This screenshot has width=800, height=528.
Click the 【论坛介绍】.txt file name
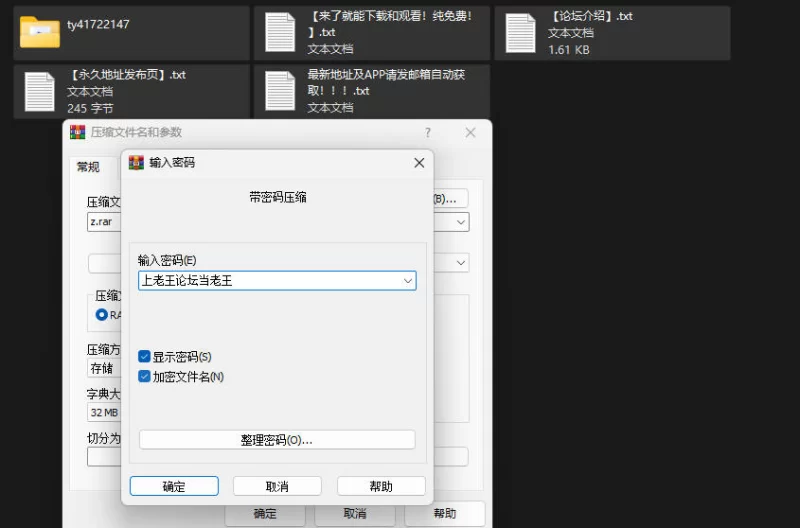(x=590, y=16)
